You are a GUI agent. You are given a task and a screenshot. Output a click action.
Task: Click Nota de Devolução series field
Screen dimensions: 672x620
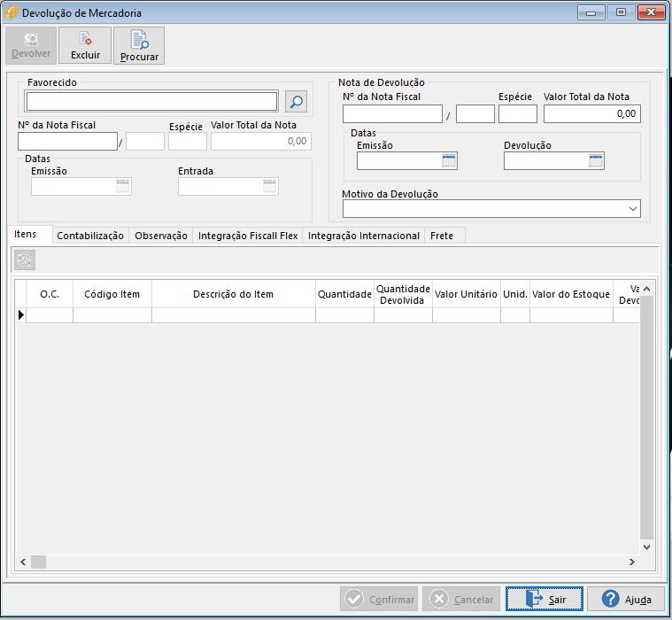click(x=475, y=114)
